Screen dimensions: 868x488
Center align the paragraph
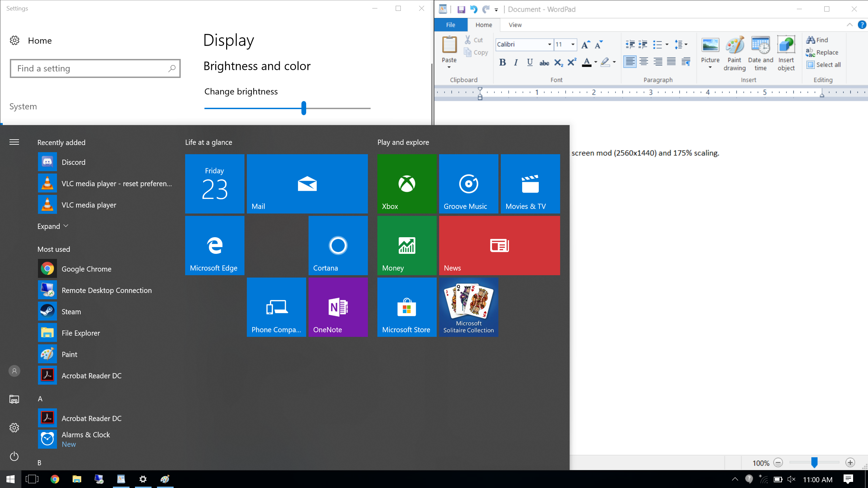click(x=644, y=62)
